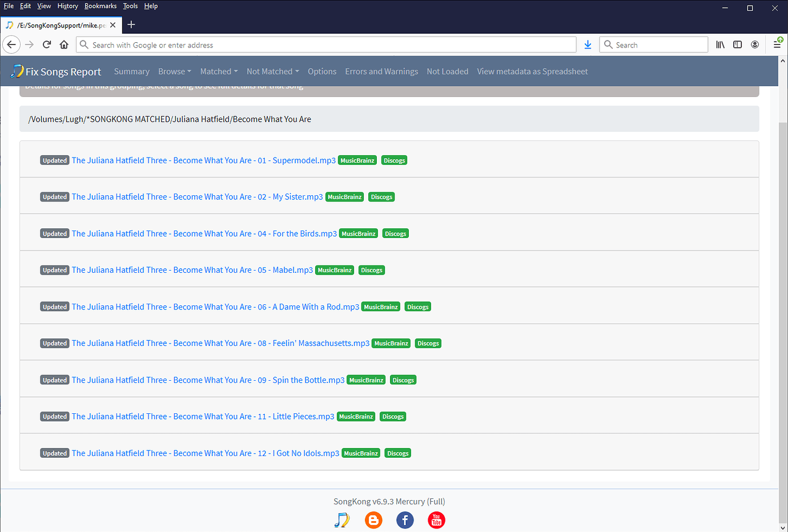Open Errors and Warnings
The image size is (788, 532).
(381, 71)
